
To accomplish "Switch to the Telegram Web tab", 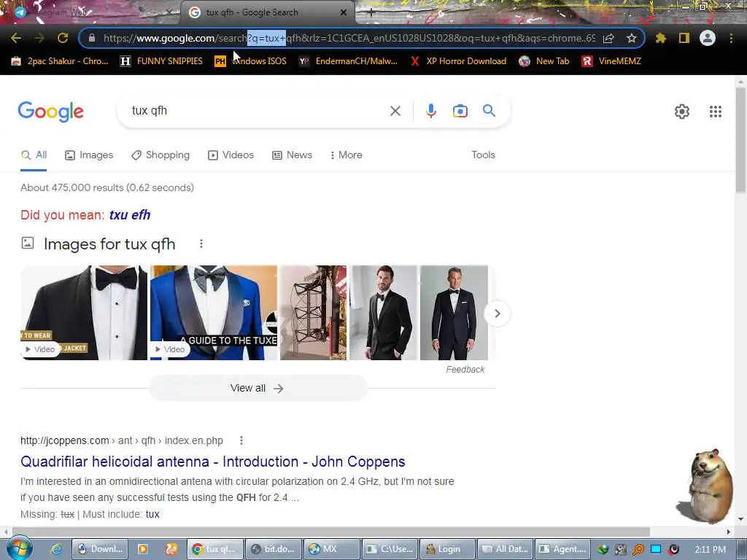I will pyautogui.click(x=90, y=12).
